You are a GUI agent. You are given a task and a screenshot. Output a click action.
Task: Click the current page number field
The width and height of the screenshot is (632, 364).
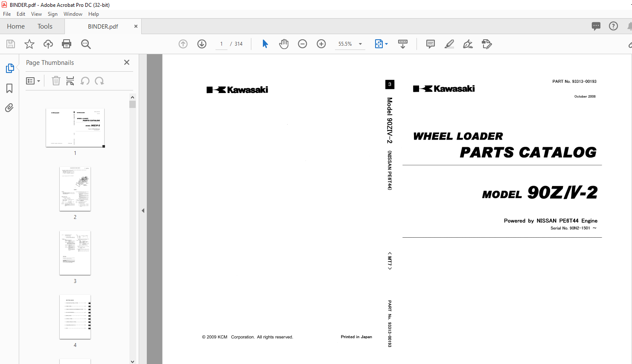[x=221, y=44]
